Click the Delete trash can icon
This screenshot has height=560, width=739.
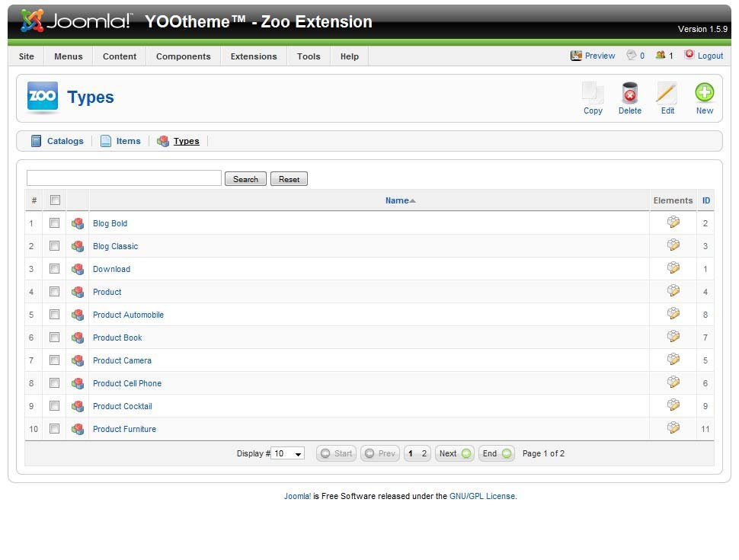[629, 93]
